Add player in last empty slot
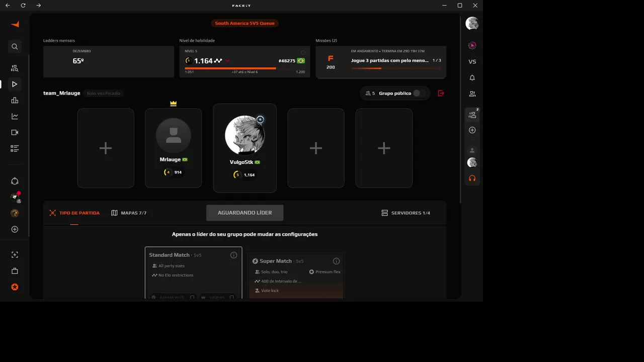Image resolution: width=644 pixels, height=362 pixels. (x=384, y=148)
